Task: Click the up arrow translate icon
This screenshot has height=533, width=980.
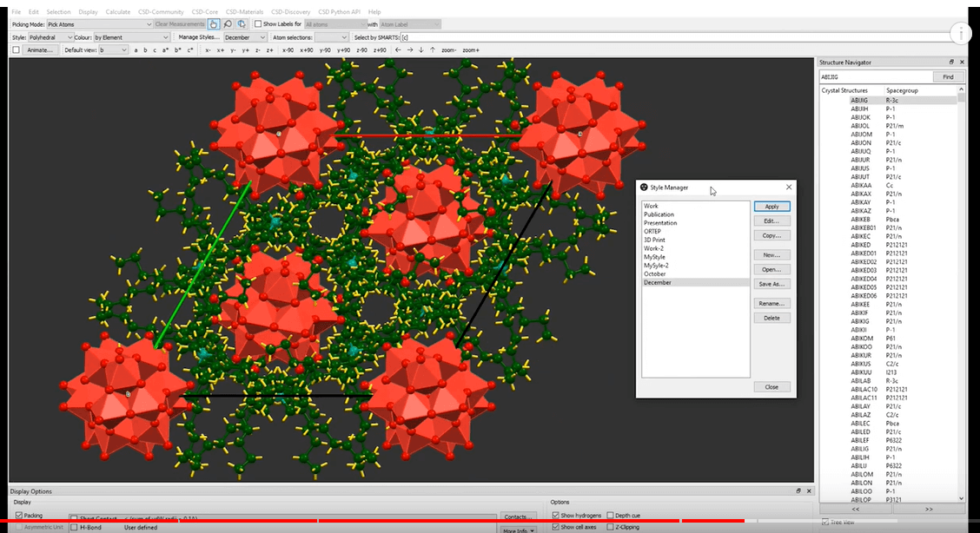Action: pos(432,50)
